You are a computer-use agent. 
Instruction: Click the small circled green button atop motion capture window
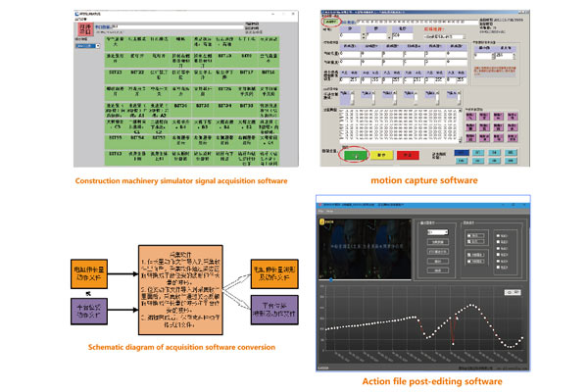[331, 22]
